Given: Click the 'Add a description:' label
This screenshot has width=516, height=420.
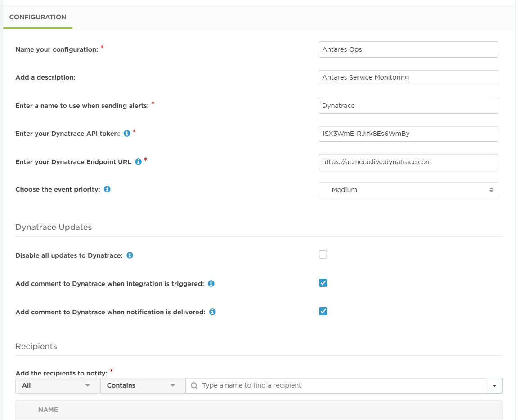Looking at the screenshot, I should 45,78.
